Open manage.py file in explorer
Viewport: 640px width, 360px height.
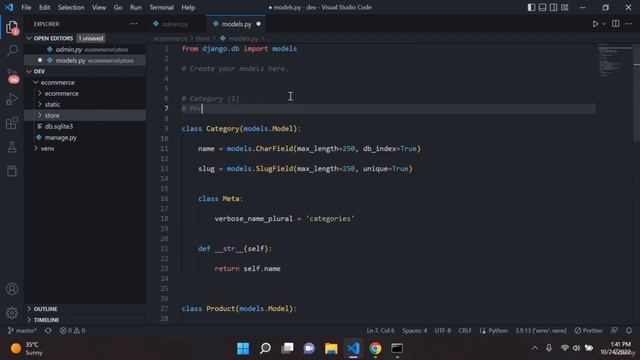pos(85,138)
